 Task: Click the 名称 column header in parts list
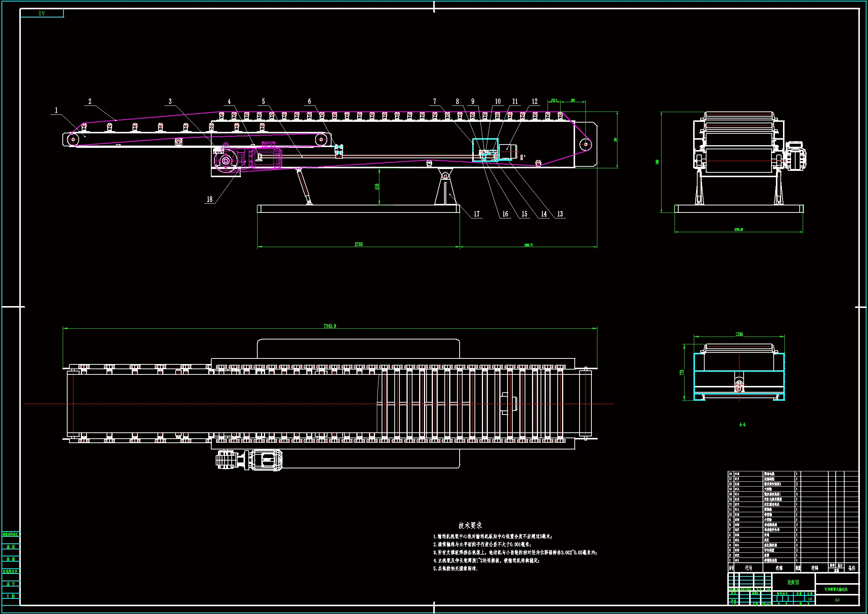[x=779, y=568]
